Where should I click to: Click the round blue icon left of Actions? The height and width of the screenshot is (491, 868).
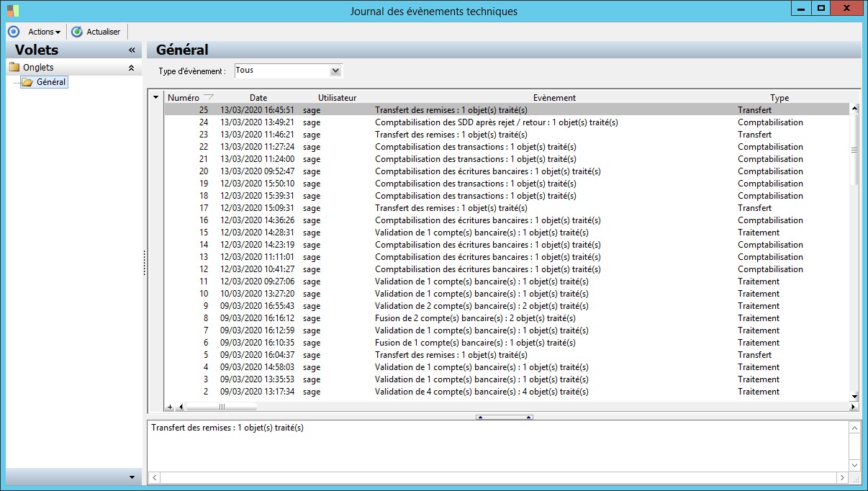(x=13, y=32)
